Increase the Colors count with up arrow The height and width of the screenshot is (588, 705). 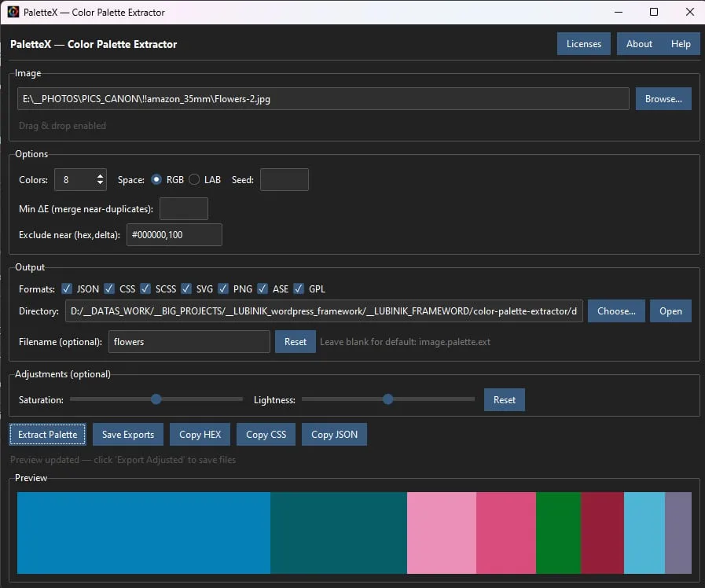coord(101,175)
